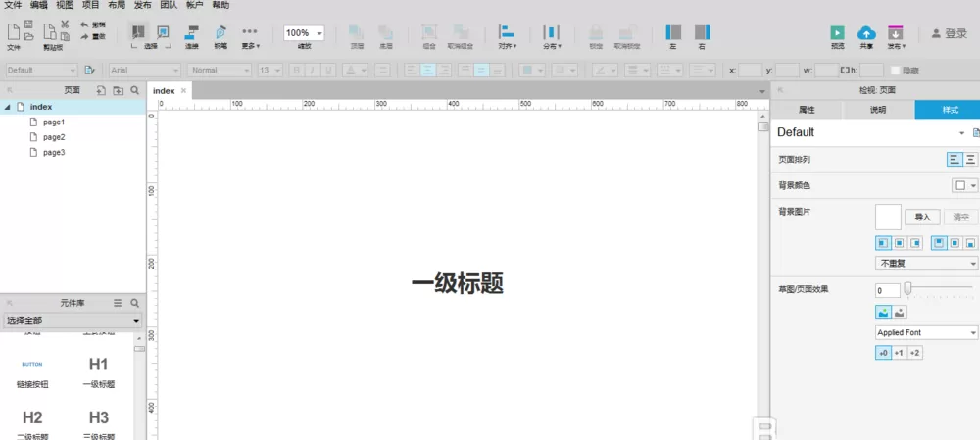The height and width of the screenshot is (440, 980).
Task: Click the redo arrow icon
Action: 84,37
